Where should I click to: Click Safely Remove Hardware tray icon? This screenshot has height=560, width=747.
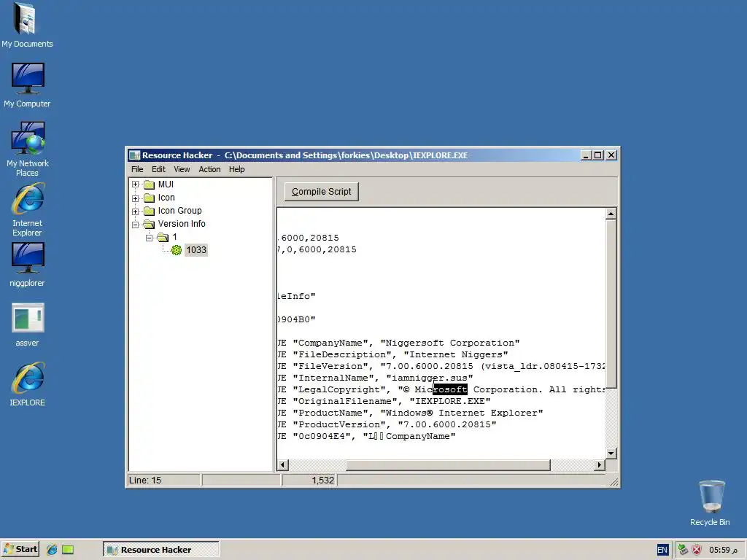point(683,550)
